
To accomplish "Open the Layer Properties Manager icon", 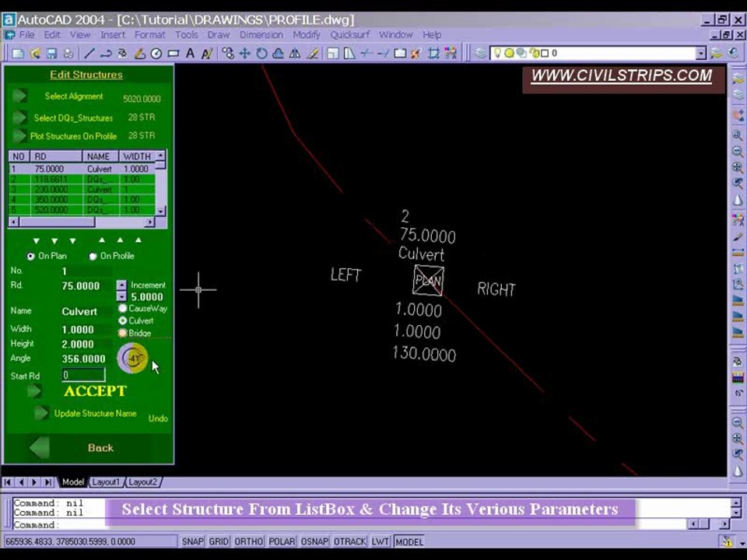I will coord(481,54).
